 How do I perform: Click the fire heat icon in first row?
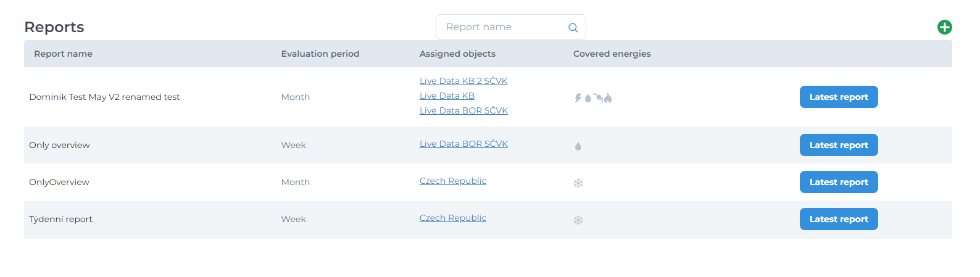tap(608, 98)
